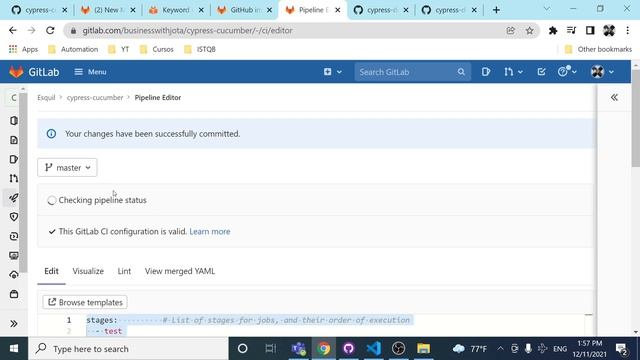This screenshot has width=640, height=360.
Task: Open Issues icon in top bar
Action: (x=485, y=72)
